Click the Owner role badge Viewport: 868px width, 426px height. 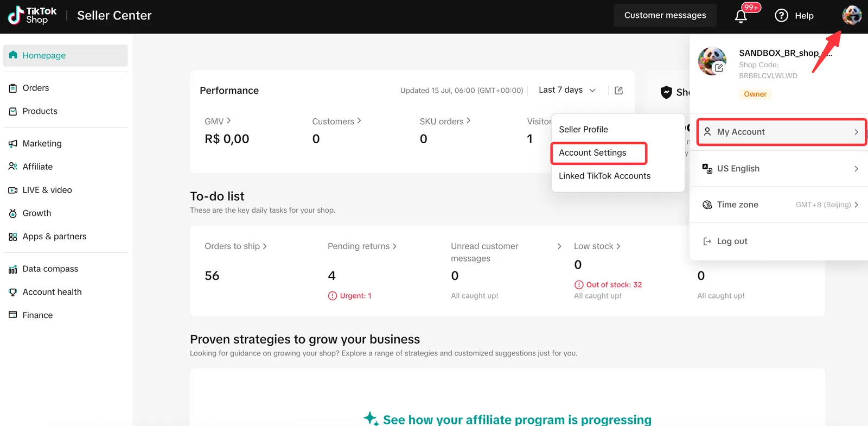755,94
